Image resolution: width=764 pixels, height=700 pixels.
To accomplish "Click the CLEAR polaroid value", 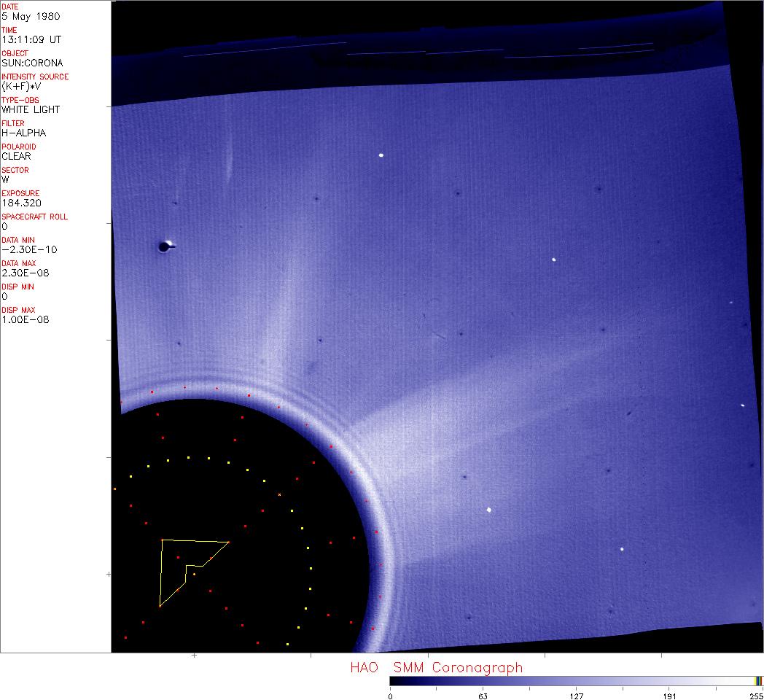I will tap(16, 156).
